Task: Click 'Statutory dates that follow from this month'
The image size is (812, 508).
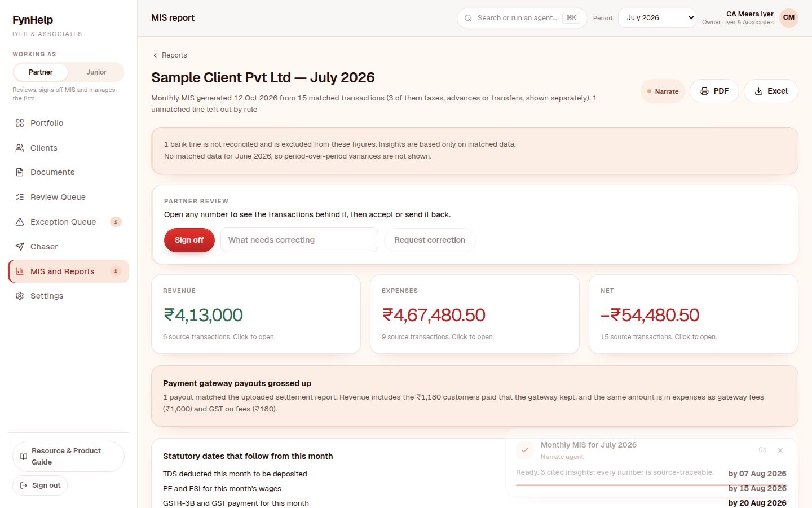Action: pyautogui.click(x=248, y=456)
